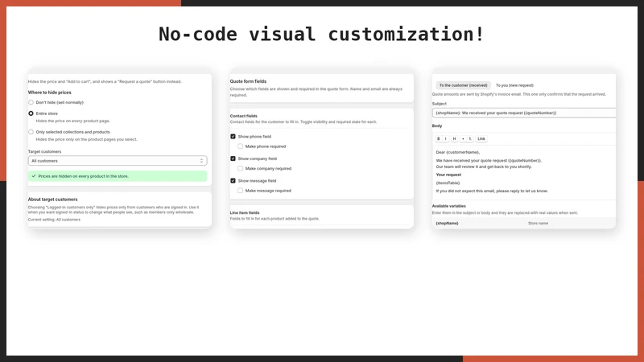
Task: Click into the email Subject field
Action: pyautogui.click(x=524, y=113)
